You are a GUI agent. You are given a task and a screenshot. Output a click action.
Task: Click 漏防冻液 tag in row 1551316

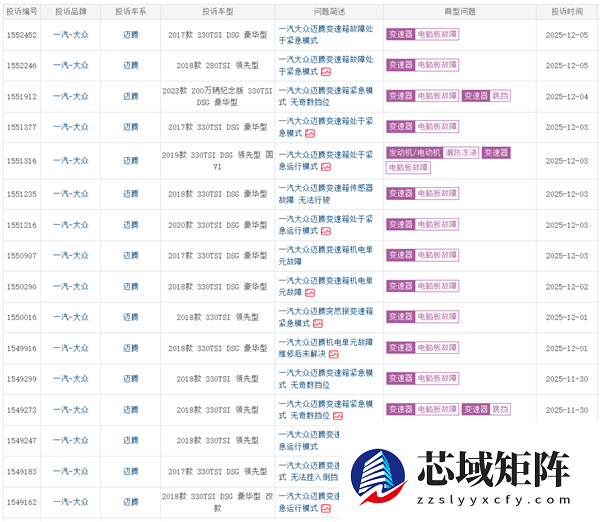460,153
